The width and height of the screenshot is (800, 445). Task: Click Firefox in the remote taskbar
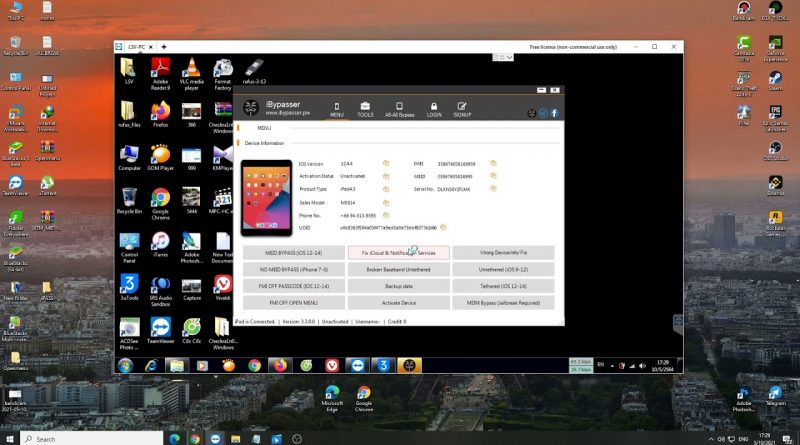point(280,365)
